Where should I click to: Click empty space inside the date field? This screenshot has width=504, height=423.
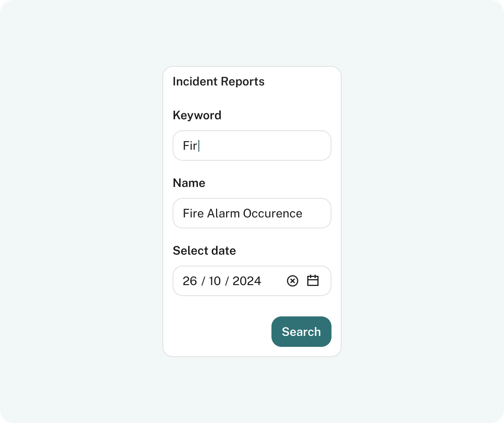(274, 281)
